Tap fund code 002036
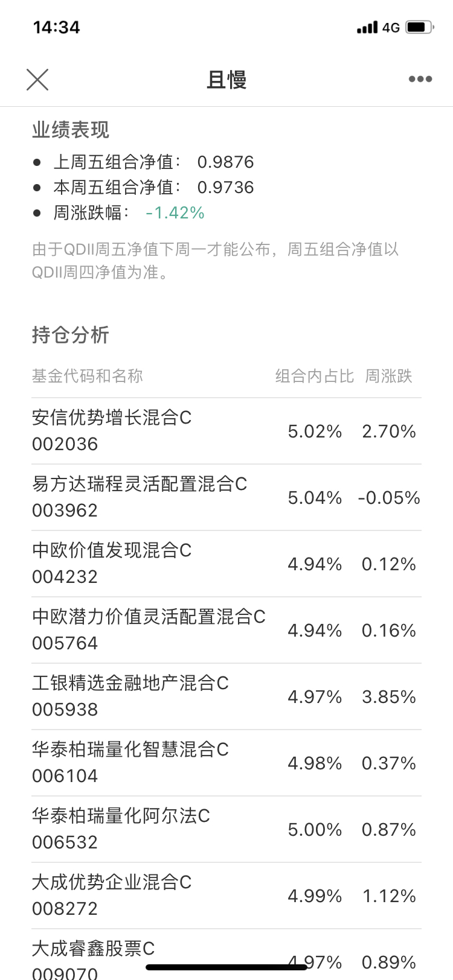The width and height of the screenshot is (453, 980). (65, 444)
